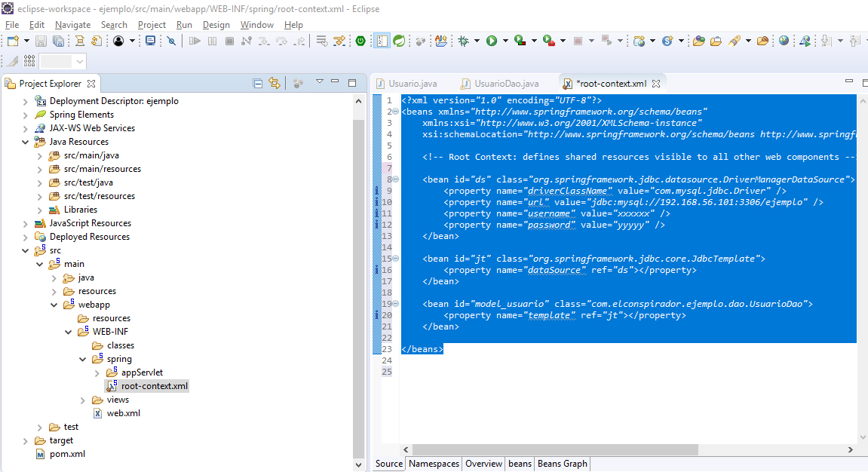Open the Project menu

(152, 25)
